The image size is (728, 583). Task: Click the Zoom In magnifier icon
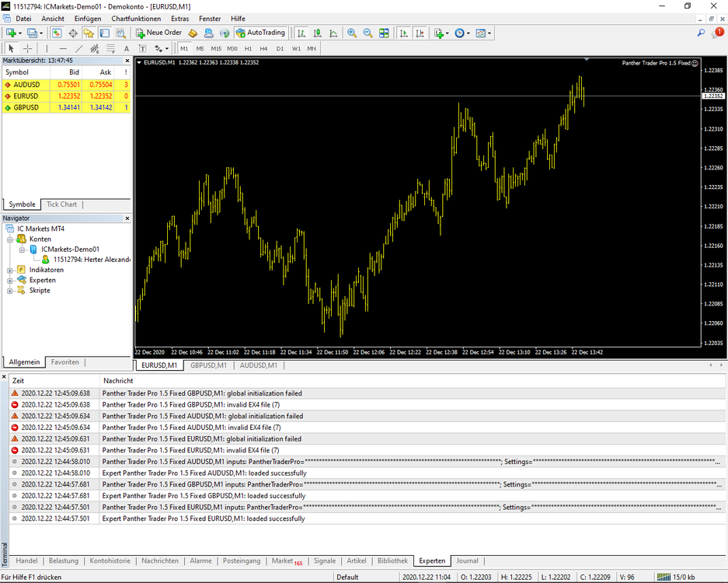[352, 33]
